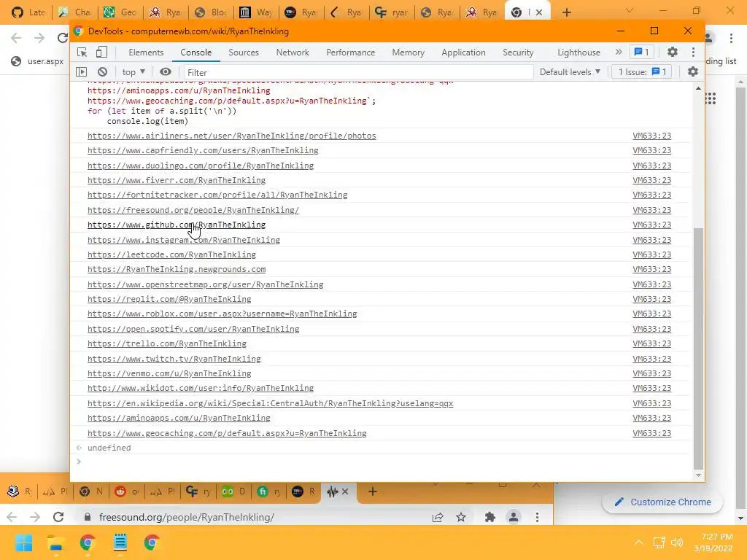Screen dimensions: 747x560
Task: Open the Windows Start menu
Action: 23,542
